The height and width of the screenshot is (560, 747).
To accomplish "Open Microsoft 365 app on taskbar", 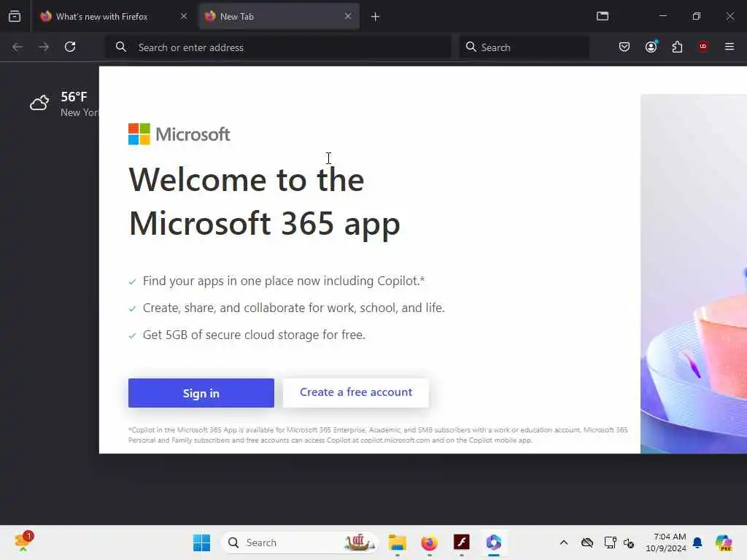I will [494, 542].
